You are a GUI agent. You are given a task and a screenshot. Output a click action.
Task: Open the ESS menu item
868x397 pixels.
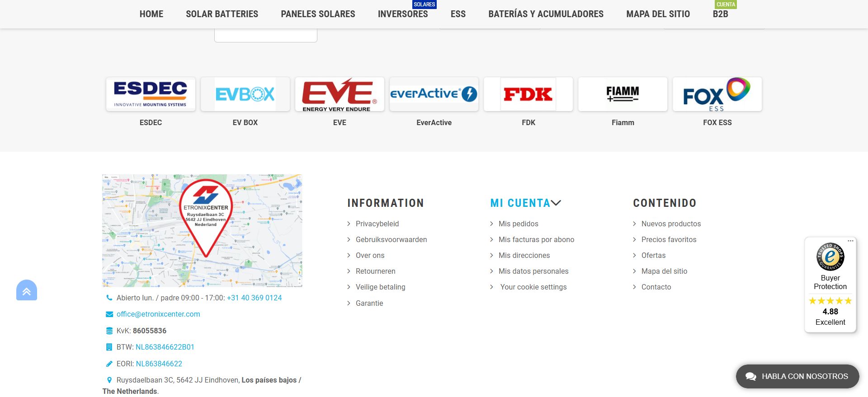coord(458,14)
